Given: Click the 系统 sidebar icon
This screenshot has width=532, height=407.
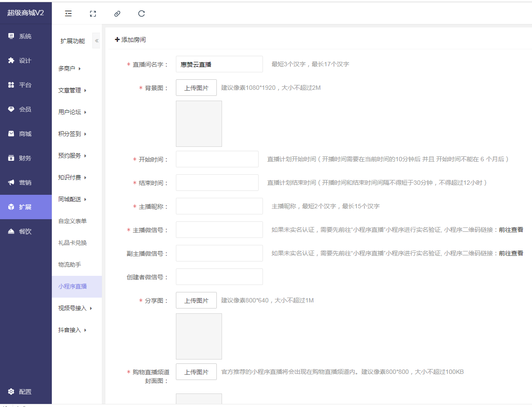Looking at the screenshot, I should click(x=11, y=36).
